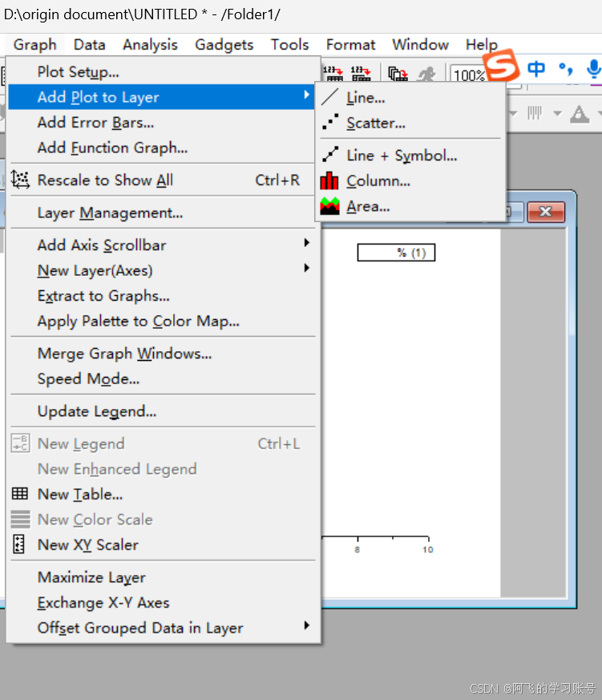Open the Format menu
The image size is (602, 700).
click(x=350, y=45)
